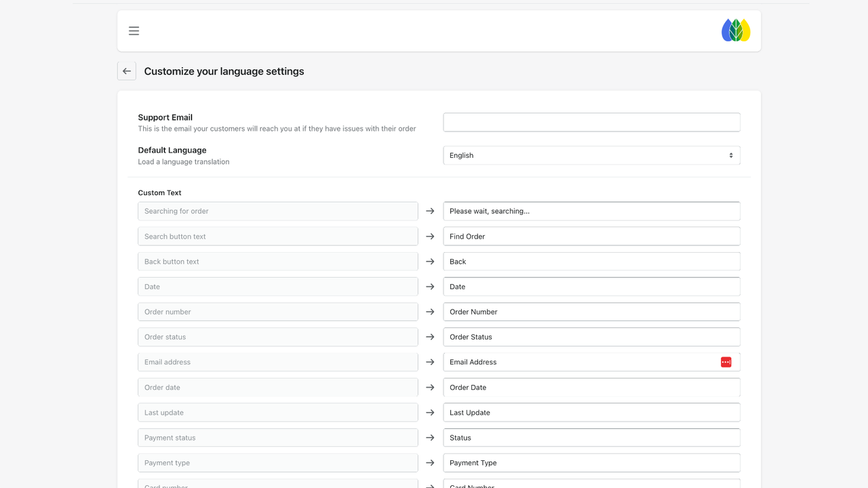Select English in the language combo box
Image resolution: width=868 pixels, height=488 pixels.
tap(591, 155)
